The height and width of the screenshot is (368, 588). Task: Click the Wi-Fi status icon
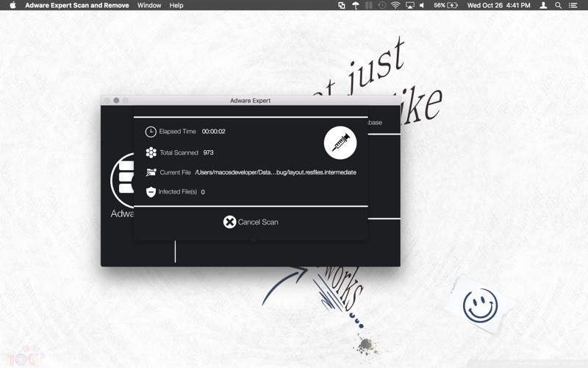click(x=395, y=5)
